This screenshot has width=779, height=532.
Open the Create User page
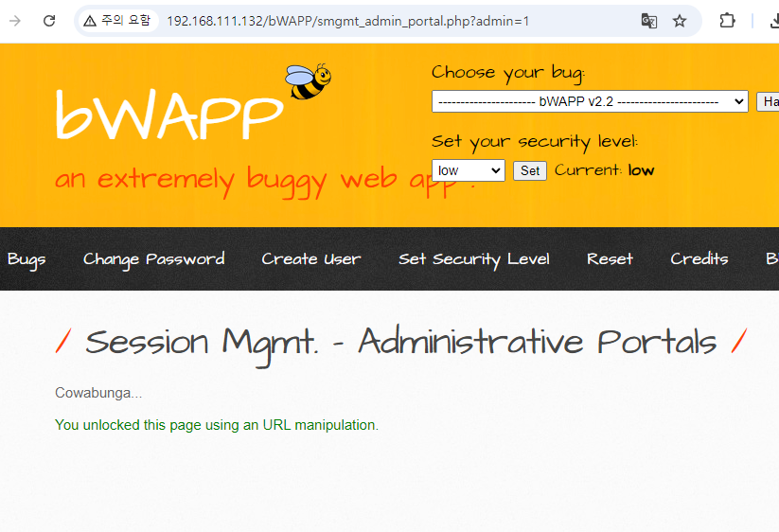[x=311, y=258]
